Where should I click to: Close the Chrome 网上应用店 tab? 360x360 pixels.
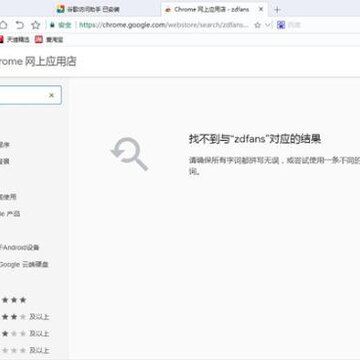click(x=261, y=9)
